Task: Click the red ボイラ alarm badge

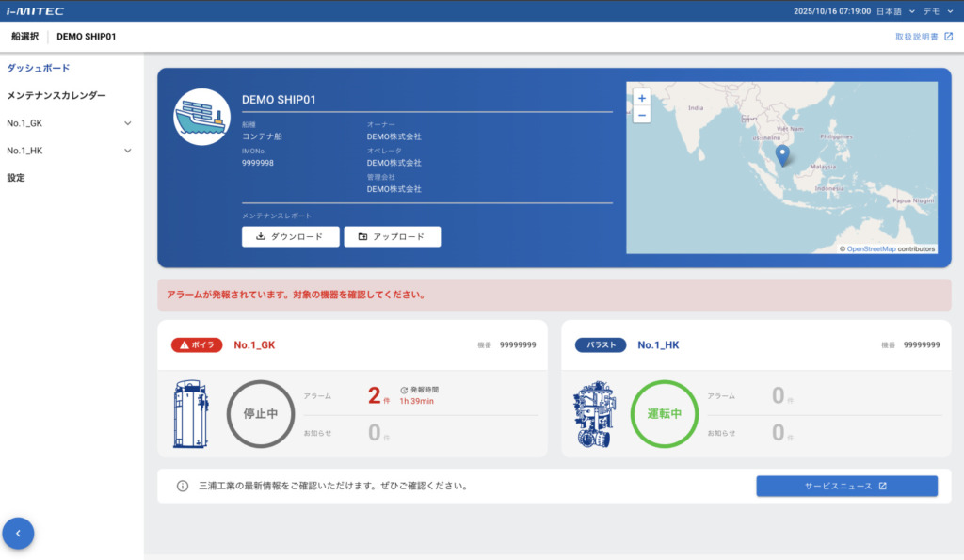Action: (197, 344)
